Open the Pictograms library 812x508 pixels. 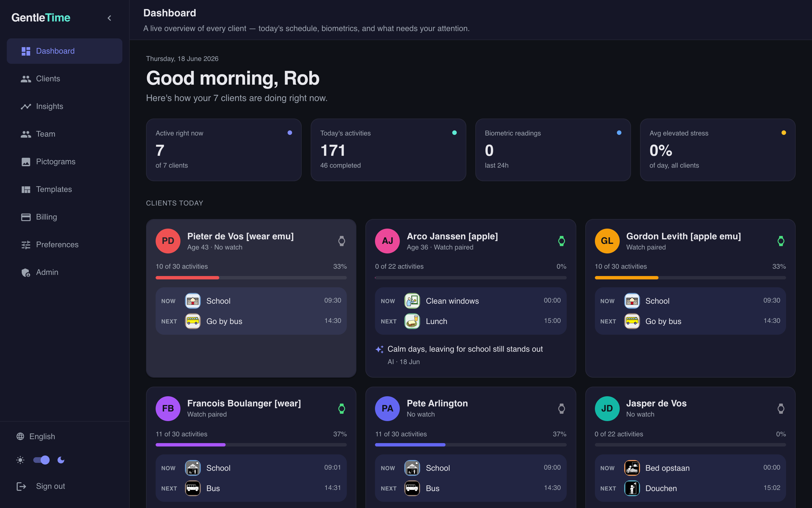click(x=64, y=162)
